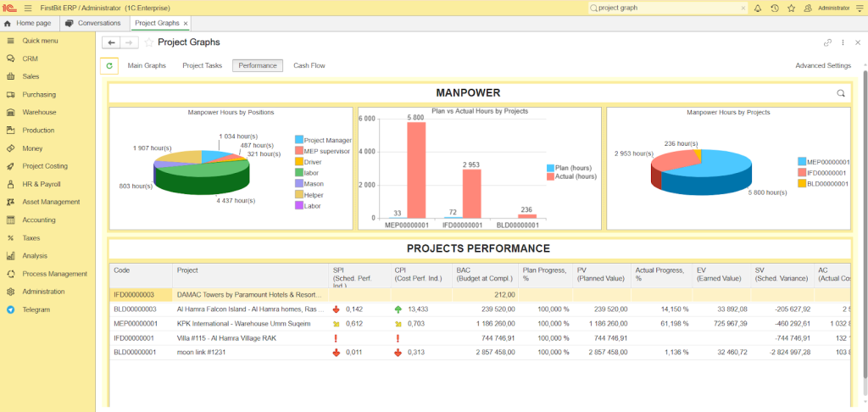
Task: Switch to the Conversations tab
Action: [93, 23]
